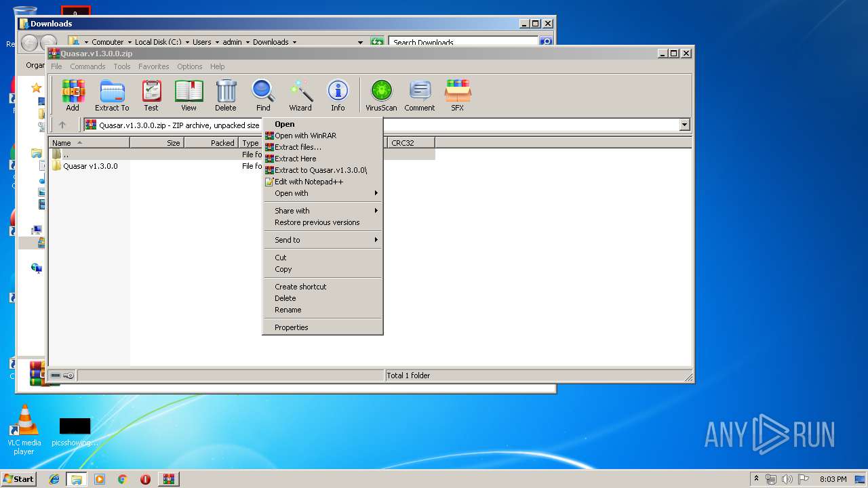Viewport: 868px width, 488px height.
Task: Select Open with WinRAR
Action: click(x=323, y=136)
